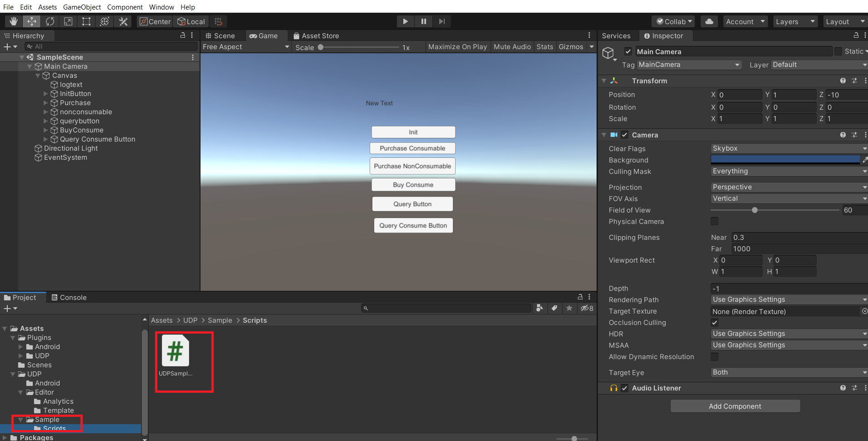Select the Hand tool in the toolbar
Image resolution: width=868 pixels, height=441 pixels.
coord(13,21)
